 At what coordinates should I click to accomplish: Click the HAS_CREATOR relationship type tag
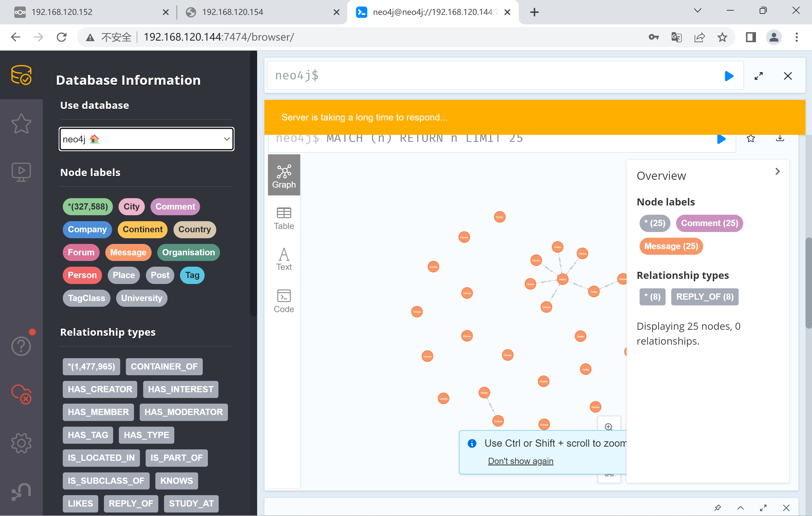coord(100,389)
